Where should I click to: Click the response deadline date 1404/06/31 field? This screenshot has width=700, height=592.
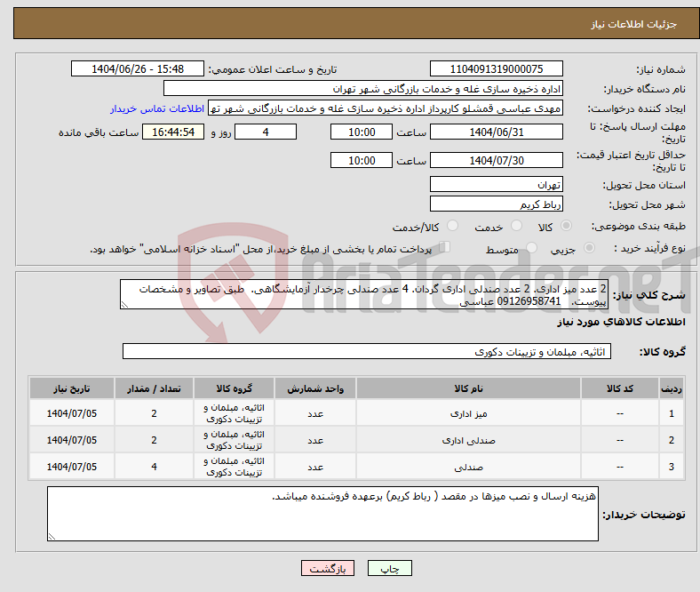(x=496, y=132)
